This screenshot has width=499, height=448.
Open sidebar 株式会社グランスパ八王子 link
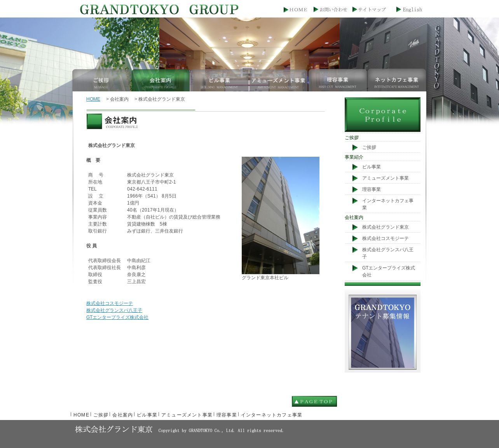388,253
